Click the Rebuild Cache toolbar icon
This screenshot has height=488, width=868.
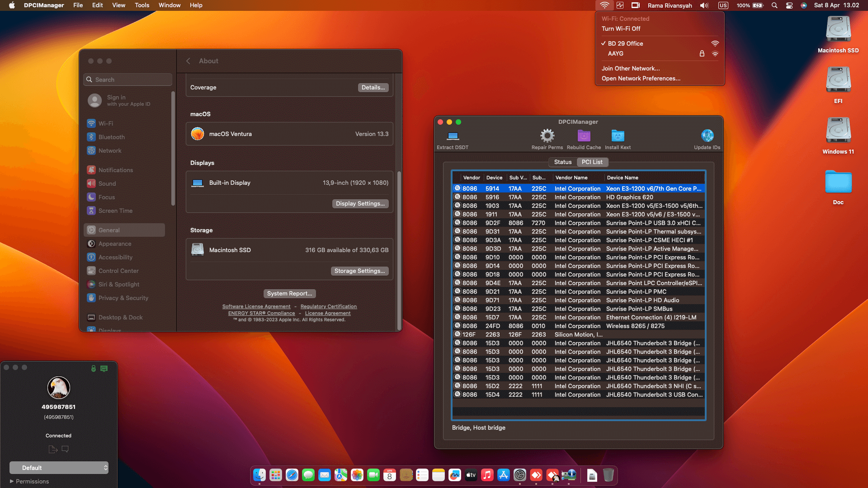(584, 136)
